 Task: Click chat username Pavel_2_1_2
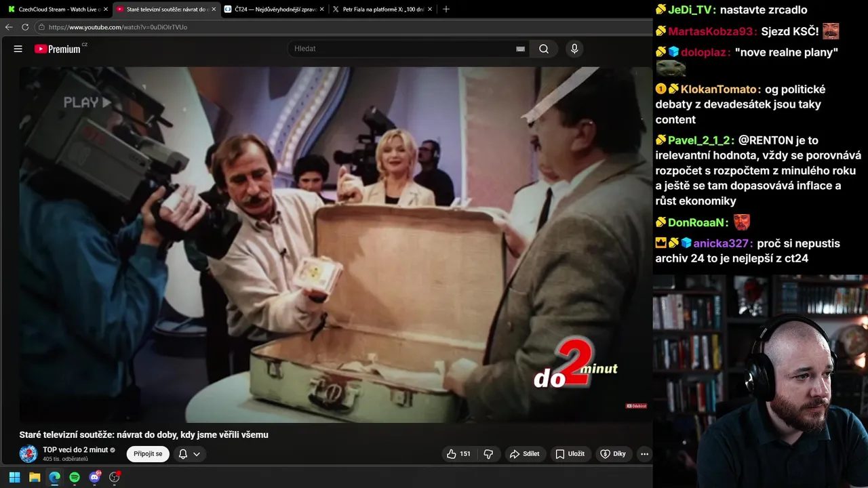click(701, 140)
